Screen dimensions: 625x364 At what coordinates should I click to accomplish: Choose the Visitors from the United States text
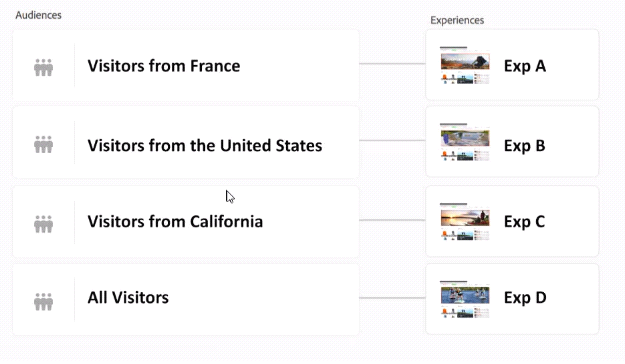click(x=205, y=146)
